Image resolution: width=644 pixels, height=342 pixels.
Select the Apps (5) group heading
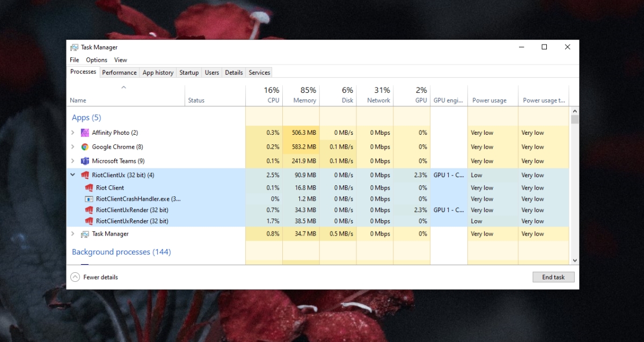coord(86,118)
